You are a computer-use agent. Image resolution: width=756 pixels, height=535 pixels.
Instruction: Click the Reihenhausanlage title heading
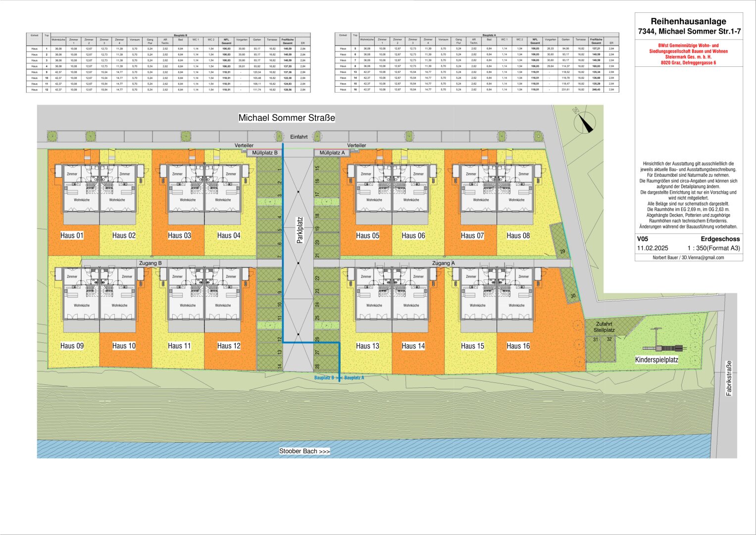[688, 21]
